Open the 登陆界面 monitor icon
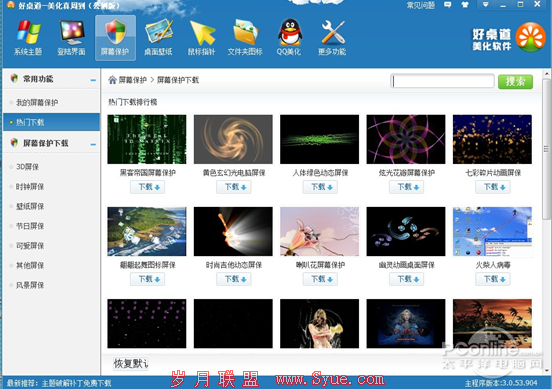Screen dimensions: 552x389 click(71, 32)
